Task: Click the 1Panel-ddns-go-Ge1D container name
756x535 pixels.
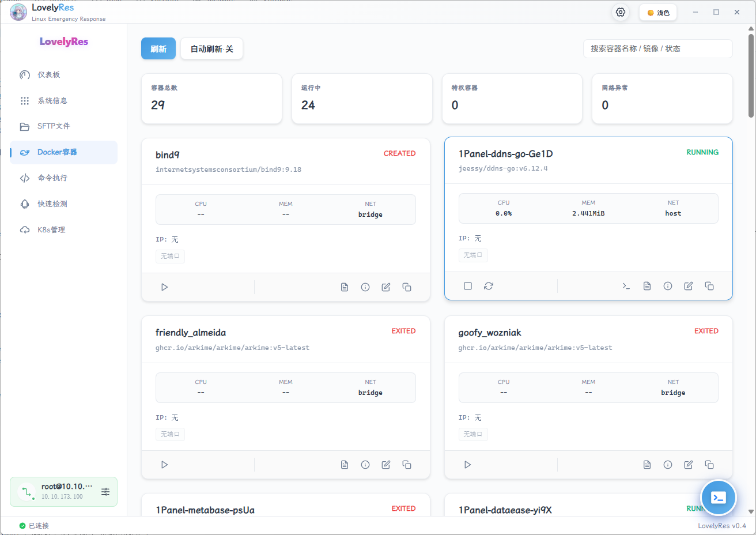Action: click(506, 154)
